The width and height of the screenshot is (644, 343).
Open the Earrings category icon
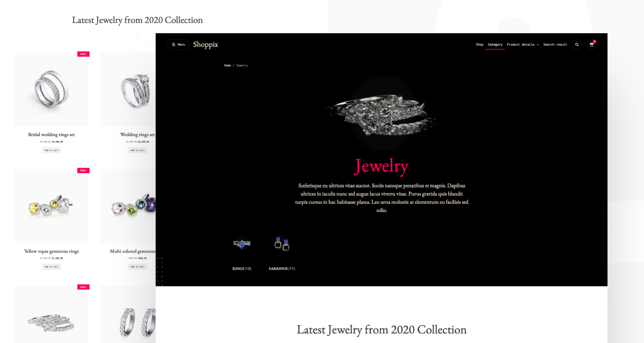pyautogui.click(x=282, y=244)
